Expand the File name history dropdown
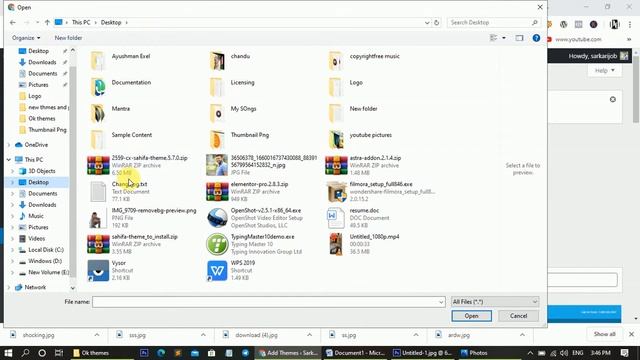The image size is (640, 360). 441,302
